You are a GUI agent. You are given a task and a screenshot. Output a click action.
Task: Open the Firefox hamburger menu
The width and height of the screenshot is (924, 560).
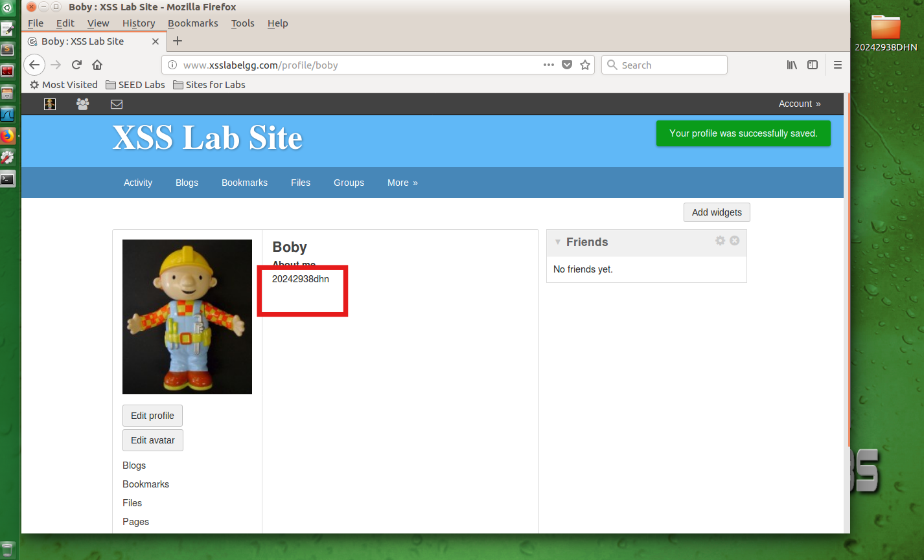[x=837, y=65]
